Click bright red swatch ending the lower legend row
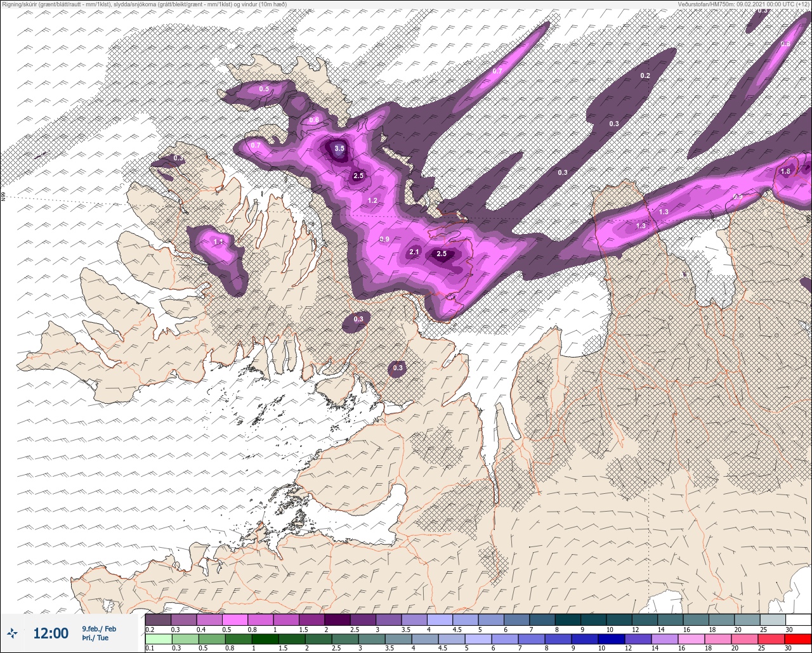The width and height of the screenshot is (812, 653). click(798, 638)
